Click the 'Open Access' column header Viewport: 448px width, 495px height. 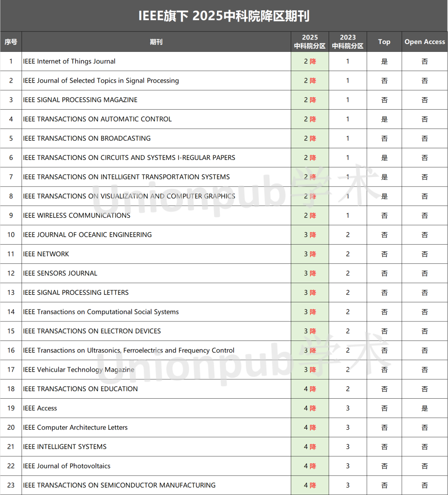click(425, 42)
